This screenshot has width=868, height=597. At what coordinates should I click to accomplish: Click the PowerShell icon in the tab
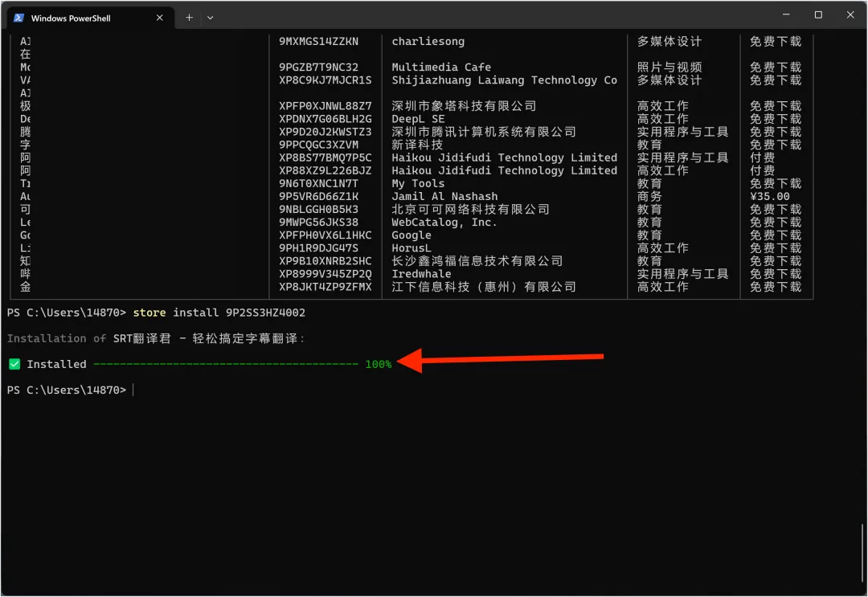tap(18, 18)
